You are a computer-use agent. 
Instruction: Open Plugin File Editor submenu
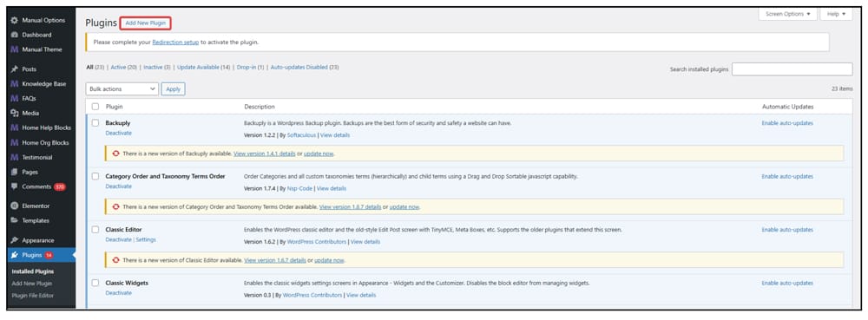[x=33, y=295]
